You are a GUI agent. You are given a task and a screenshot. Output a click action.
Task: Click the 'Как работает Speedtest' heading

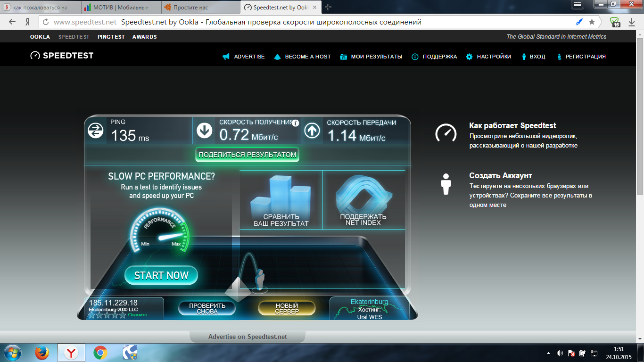tap(513, 125)
